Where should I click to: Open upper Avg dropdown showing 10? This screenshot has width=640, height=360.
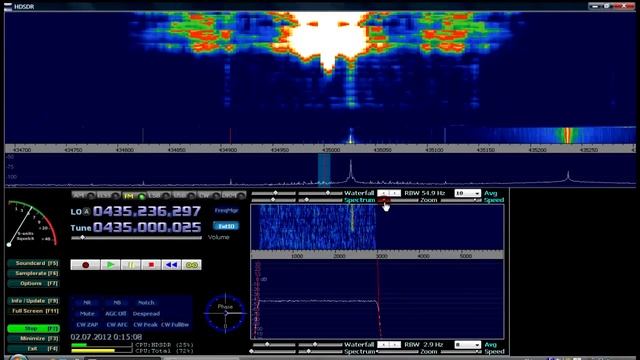coord(468,193)
